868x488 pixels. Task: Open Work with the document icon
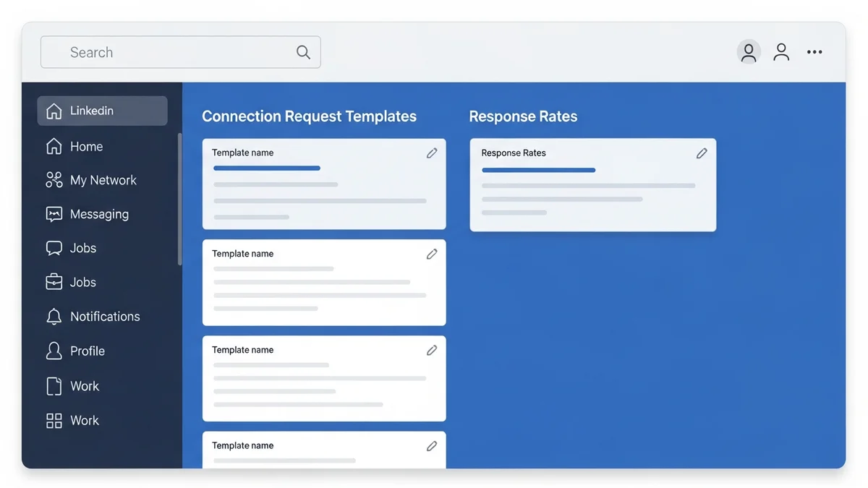click(84, 386)
